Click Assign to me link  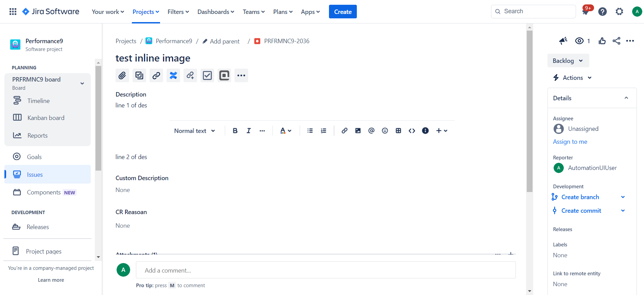tap(570, 142)
